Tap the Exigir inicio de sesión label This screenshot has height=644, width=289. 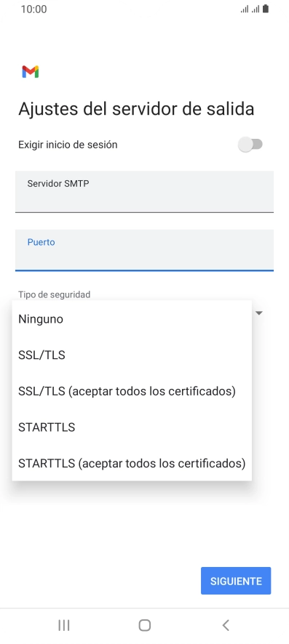click(x=68, y=145)
